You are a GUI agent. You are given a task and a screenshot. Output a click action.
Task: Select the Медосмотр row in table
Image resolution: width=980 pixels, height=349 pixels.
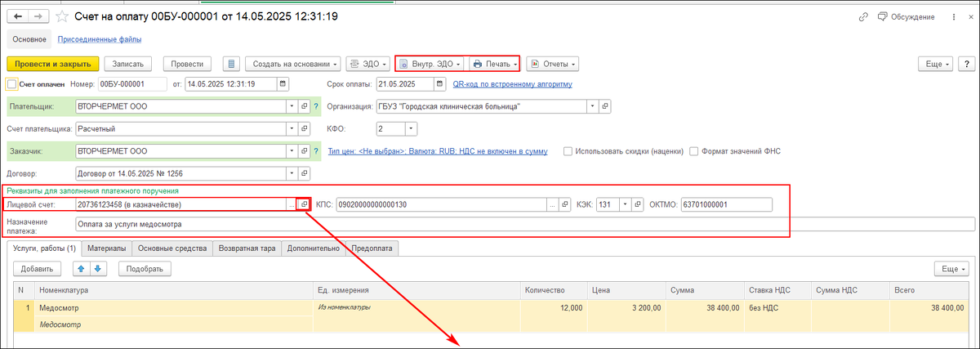[x=490, y=315]
